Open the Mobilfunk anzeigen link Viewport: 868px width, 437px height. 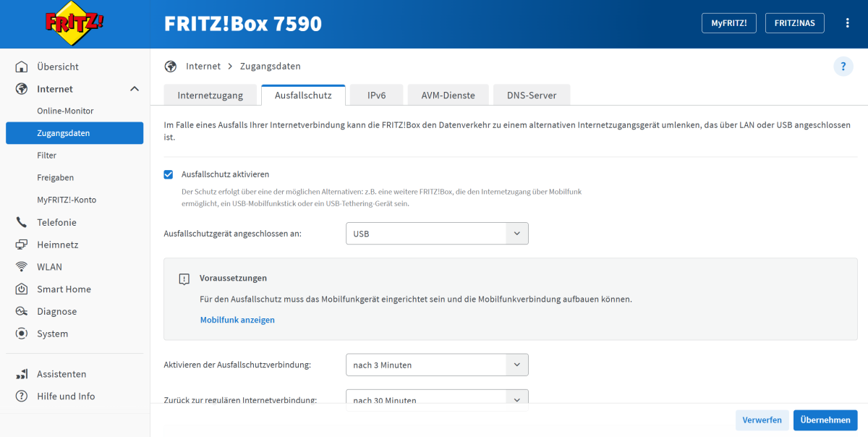tap(237, 320)
